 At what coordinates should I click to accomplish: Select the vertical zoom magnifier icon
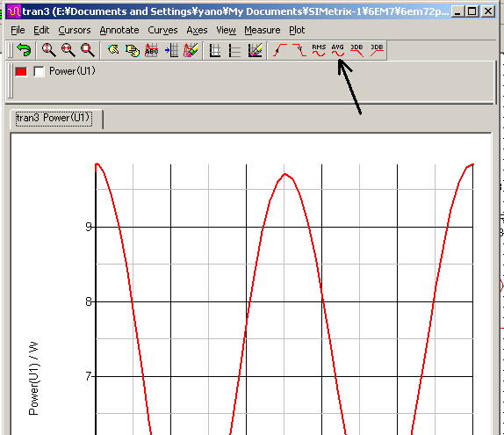[x=49, y=50]
